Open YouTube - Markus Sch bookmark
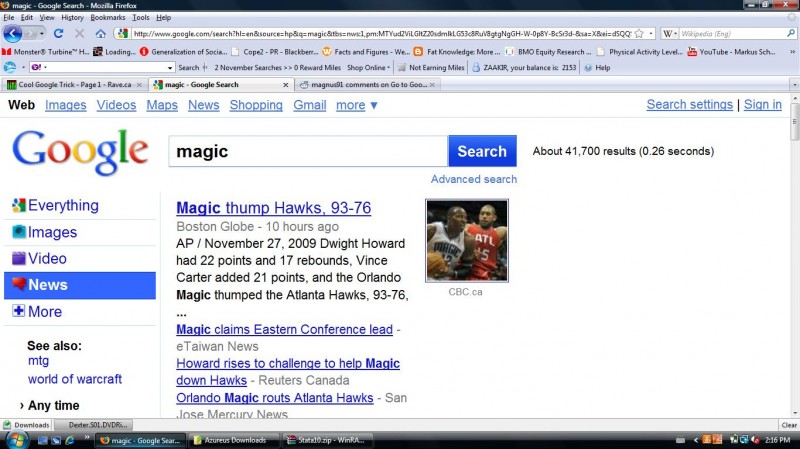800x449 pixels. pos(731,52)
